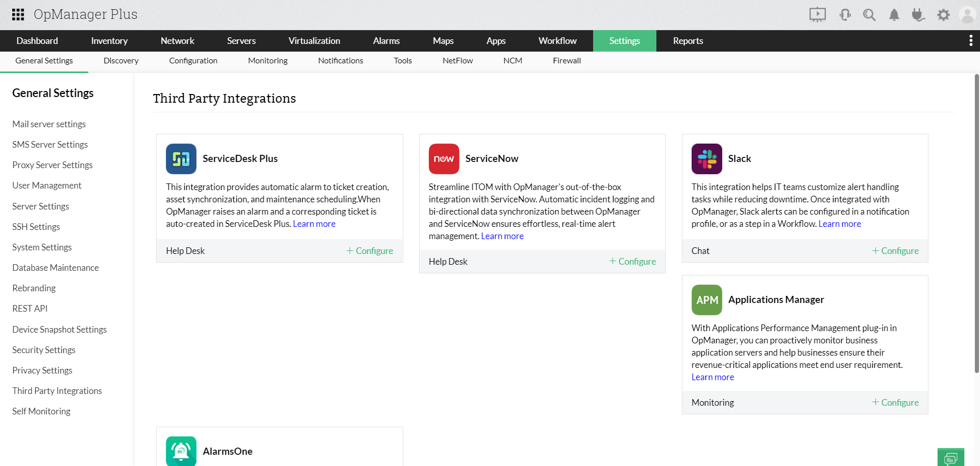Click the user avatar icon
This screenshot has width=980, height=466.
pos(968,15)
